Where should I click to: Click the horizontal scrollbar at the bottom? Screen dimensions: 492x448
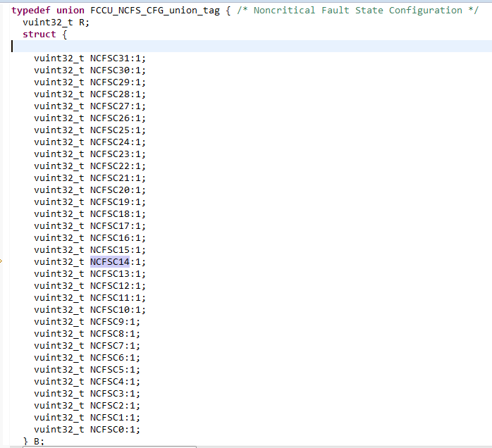(x=109, y=447)
